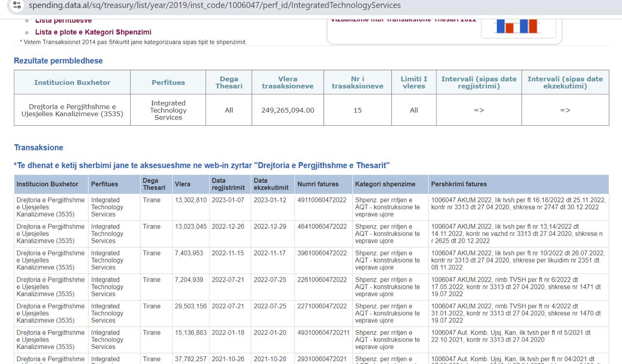
Task: Select the transaction amount 29,503,156
Action: tap(190, 306)
